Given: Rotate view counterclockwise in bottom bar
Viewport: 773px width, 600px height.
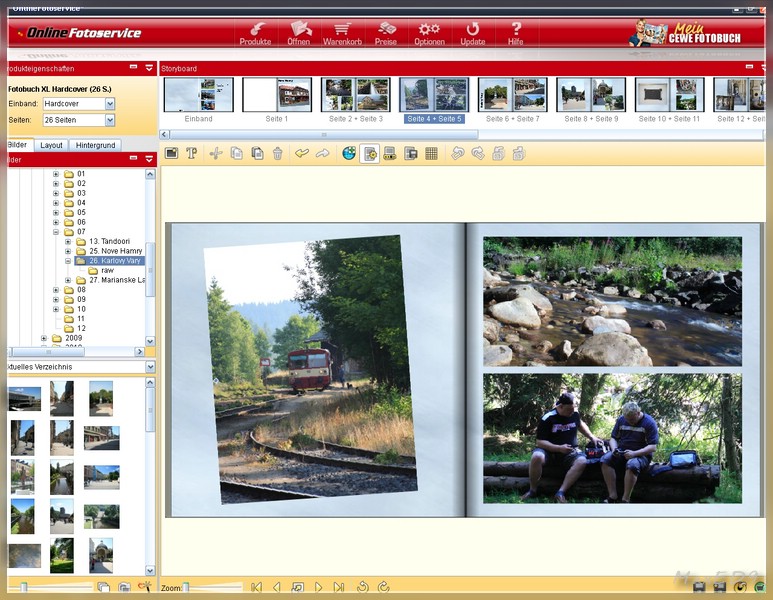Looking at the screenshot, I should tap(363, 587).
